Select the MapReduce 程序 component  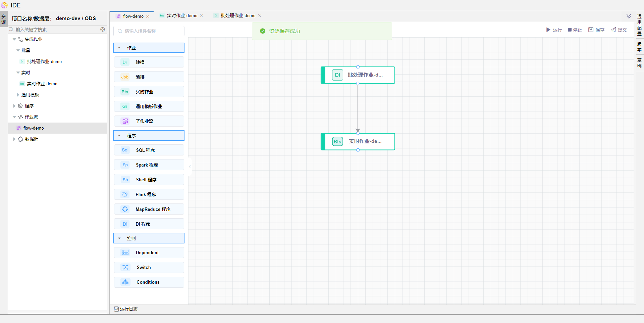coord(149,209)
